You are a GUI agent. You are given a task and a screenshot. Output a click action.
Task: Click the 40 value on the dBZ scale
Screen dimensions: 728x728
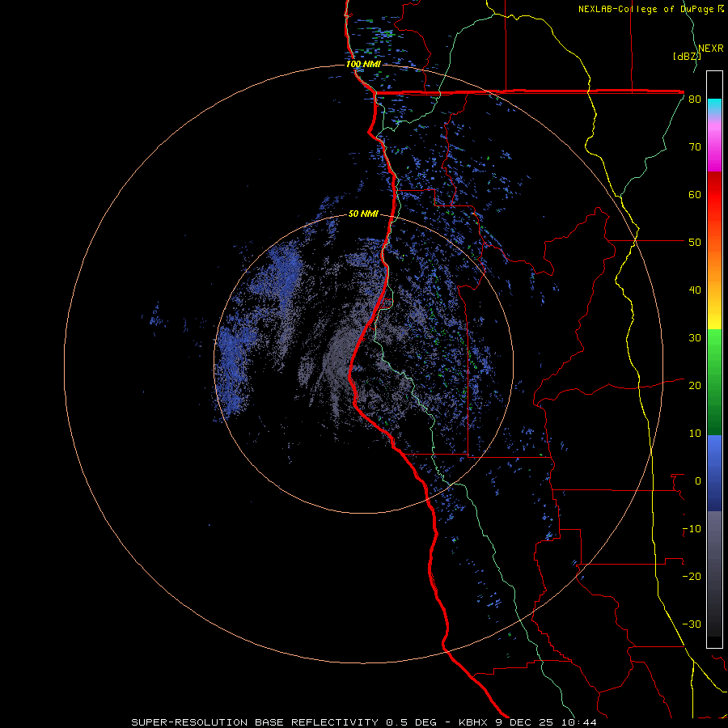coord(695,290)
